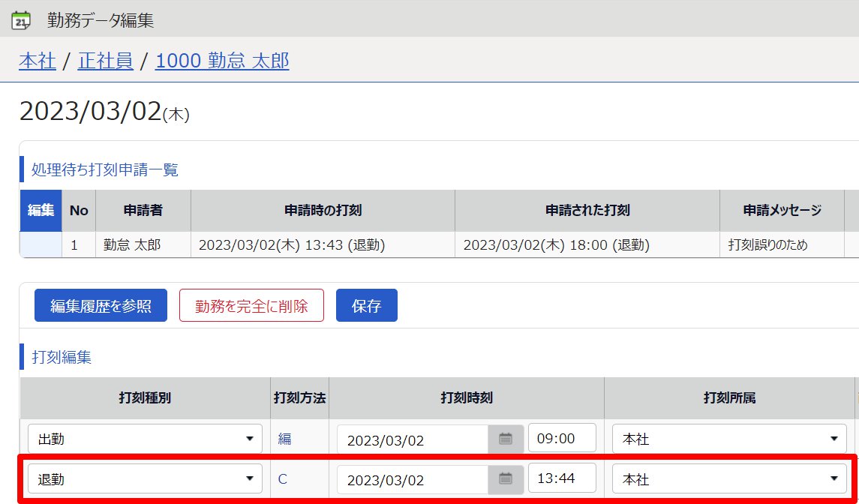Open the 1000 勤怠 太郎 employee link
Image resolution: width=859 pixels, height=504 pixels.
(x=222, y=61)
